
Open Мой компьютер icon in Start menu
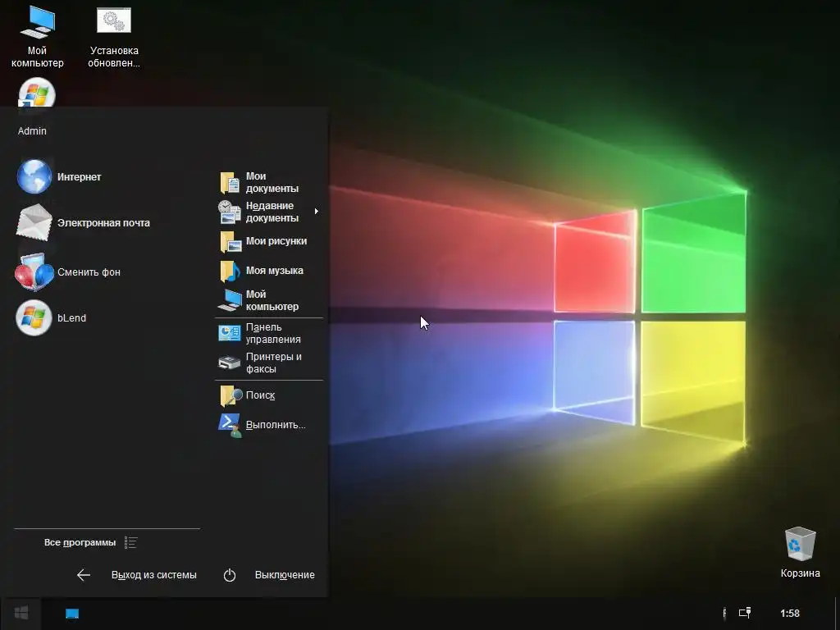coord(230,300)
